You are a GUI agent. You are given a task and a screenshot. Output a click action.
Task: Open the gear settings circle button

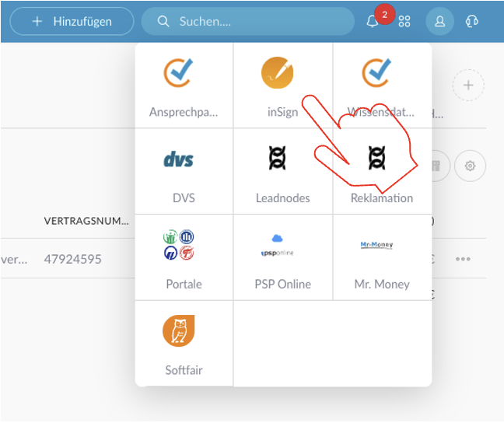click(470, 166)
